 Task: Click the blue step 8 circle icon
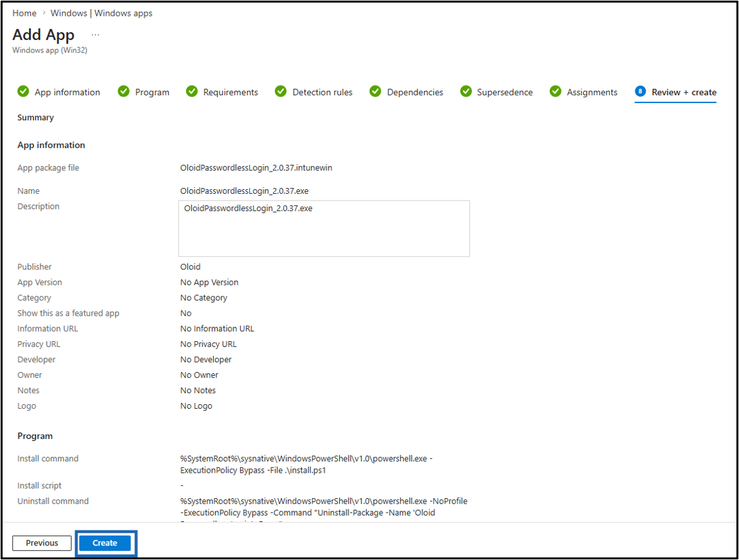640,91
